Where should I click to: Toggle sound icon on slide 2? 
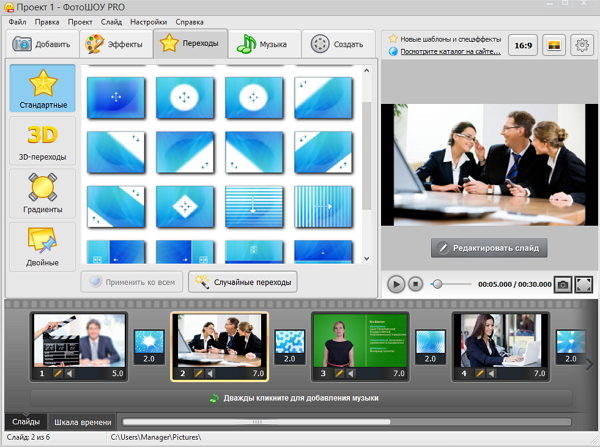pyautogui.click(x=210, y=373)
